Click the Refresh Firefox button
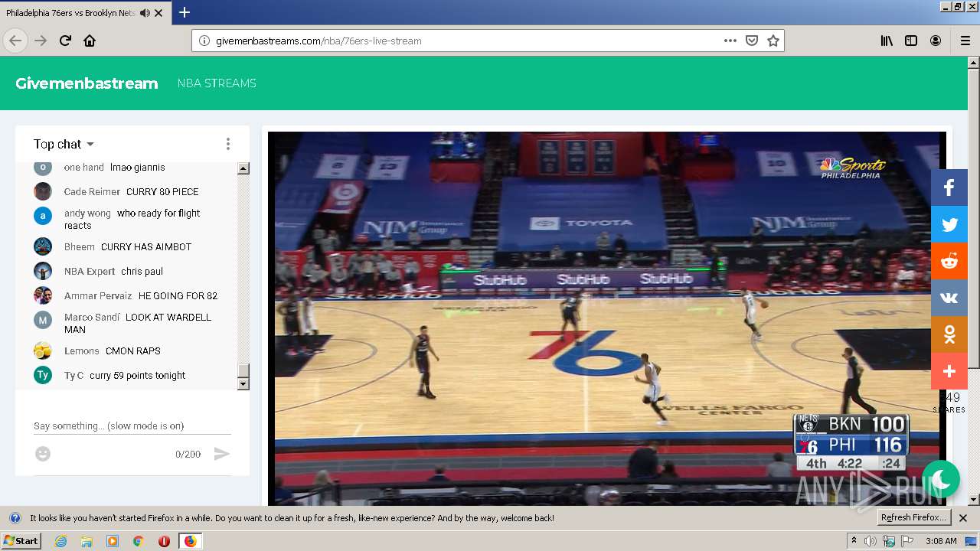The width and height of the screenshot is (980, 551). (x=914, y=517)
